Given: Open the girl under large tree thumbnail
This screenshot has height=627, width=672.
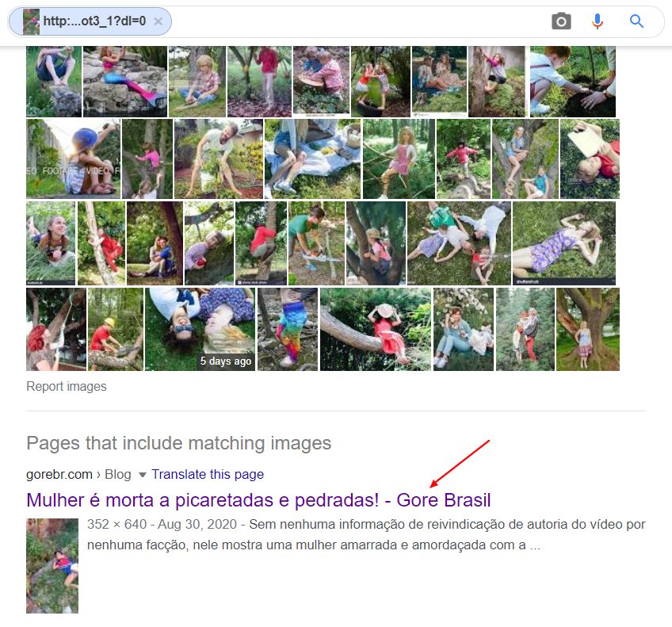Looking at the screenshot, I should click(x=588, y=329).
